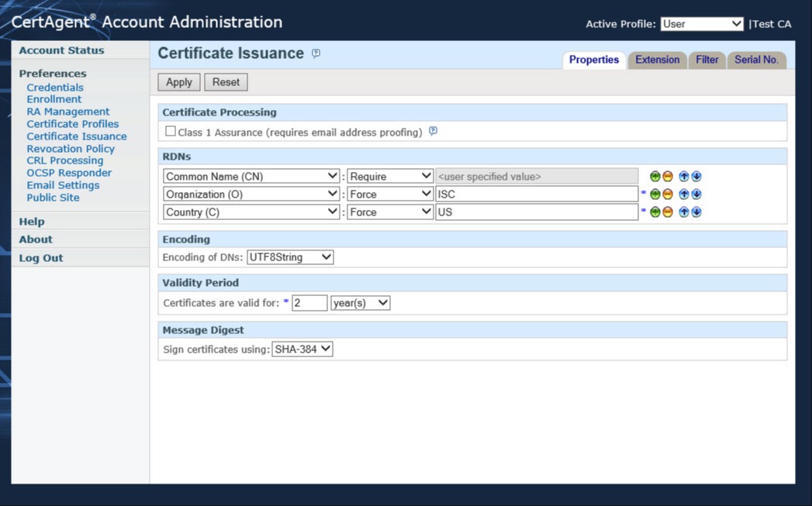
Task: Switch to the Serial No. tab
Action: (755, 60)
